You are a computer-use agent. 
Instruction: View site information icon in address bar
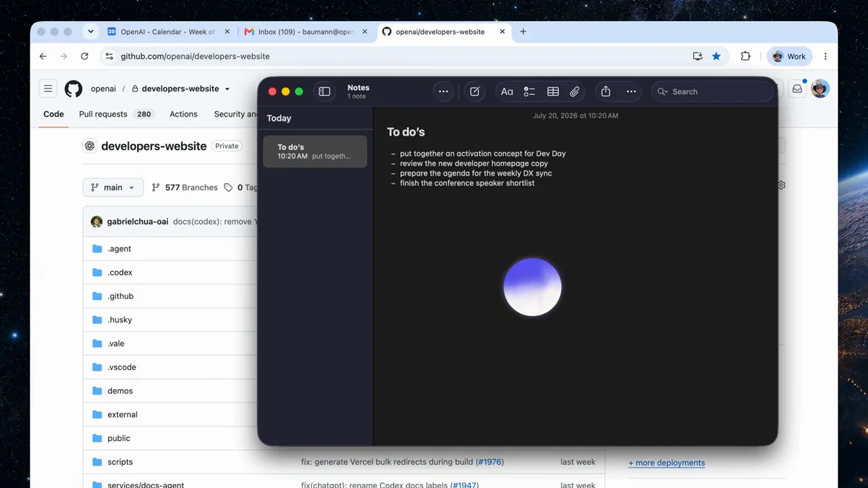(x=108, y=56)
